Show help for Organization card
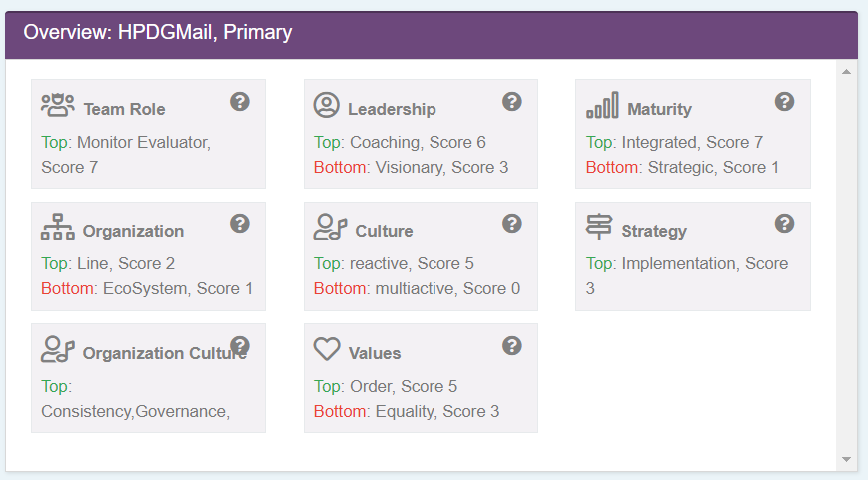Viewport: 868px width, 480px height. (x=240, y=223)
